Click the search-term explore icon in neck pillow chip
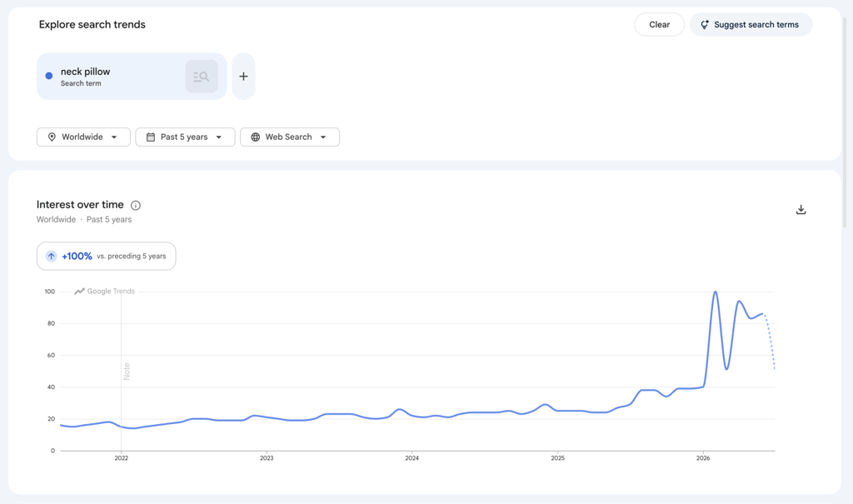The height and width of the screenshot is (504, 853). (202, 76)
